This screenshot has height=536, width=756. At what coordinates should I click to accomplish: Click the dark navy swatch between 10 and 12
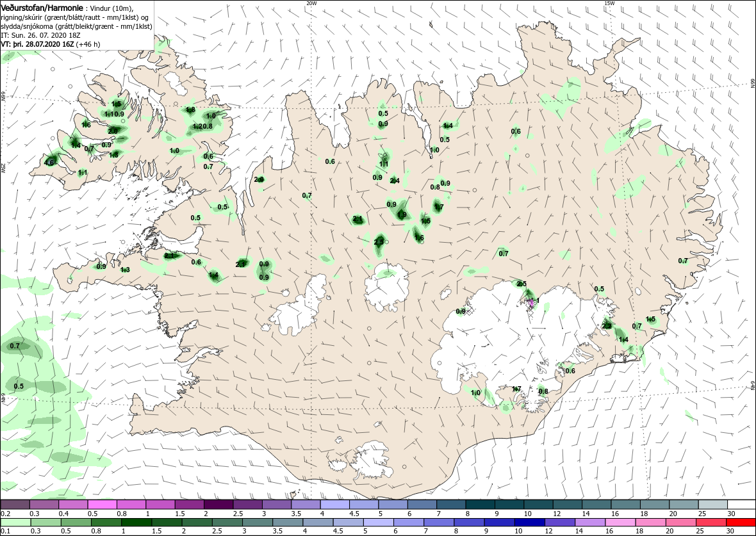pyautogui.click(x=529, y=523)
